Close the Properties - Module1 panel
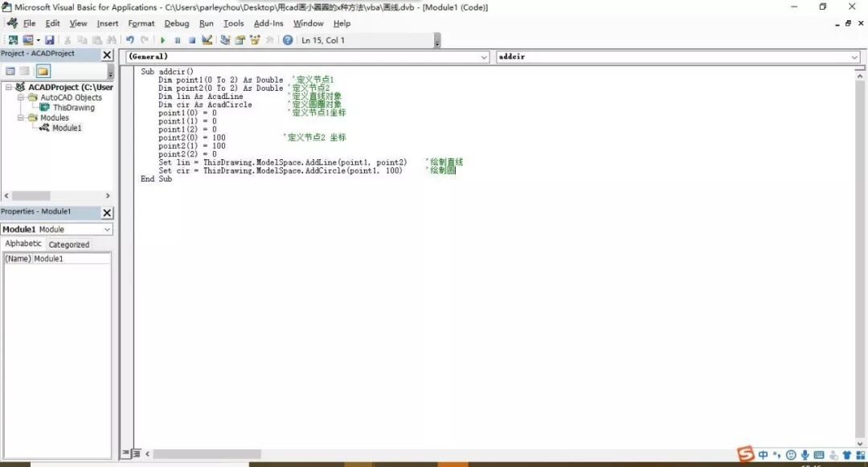This screenshot has width=868, height=467. coord(108,213)
